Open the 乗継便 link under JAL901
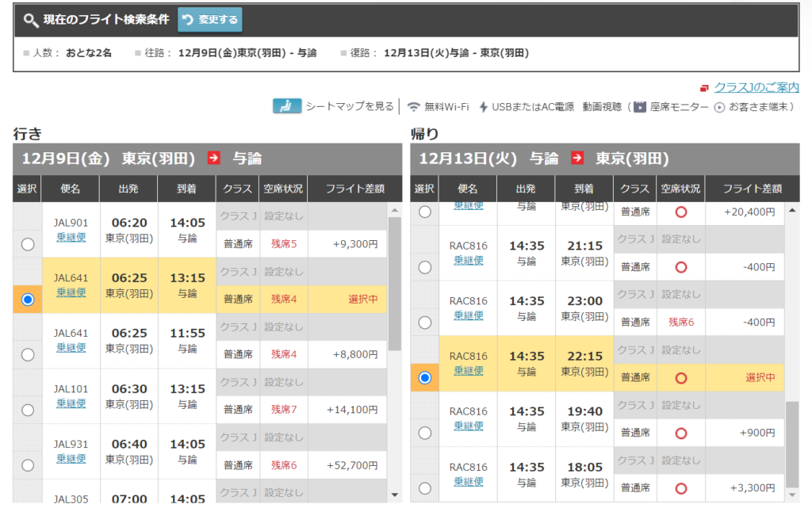The image size is (812, 512). click(71, 237)
